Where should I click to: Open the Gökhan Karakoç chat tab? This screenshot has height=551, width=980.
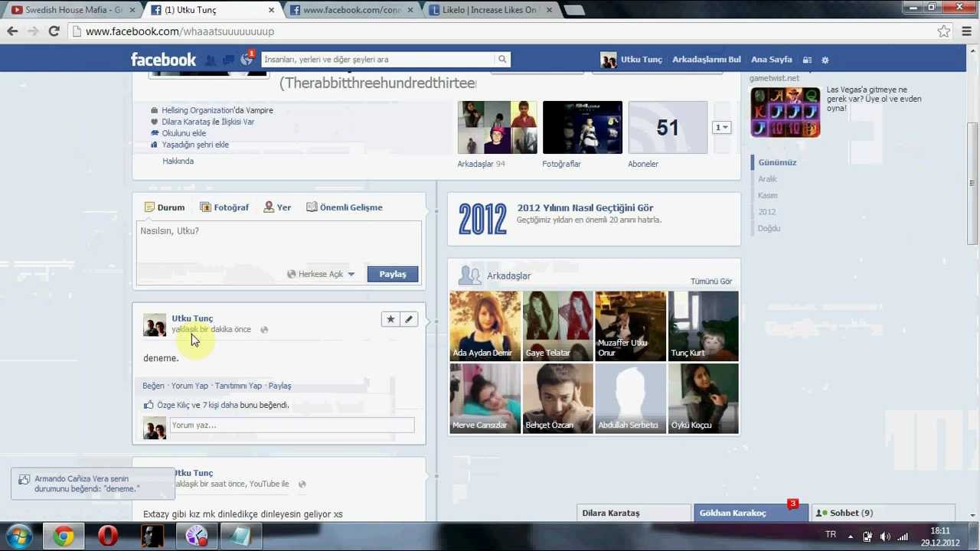click(750, 514)
